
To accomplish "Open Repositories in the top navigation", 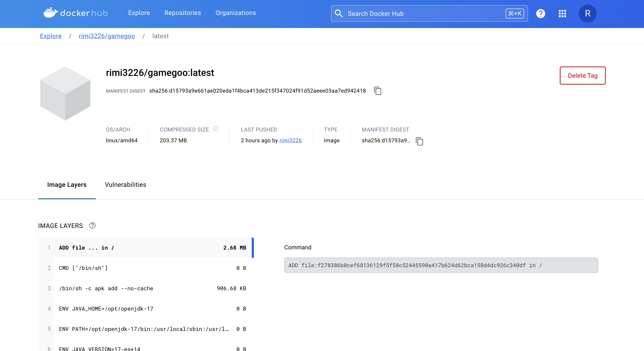I will pyautogui.click(x=183, y=13).
